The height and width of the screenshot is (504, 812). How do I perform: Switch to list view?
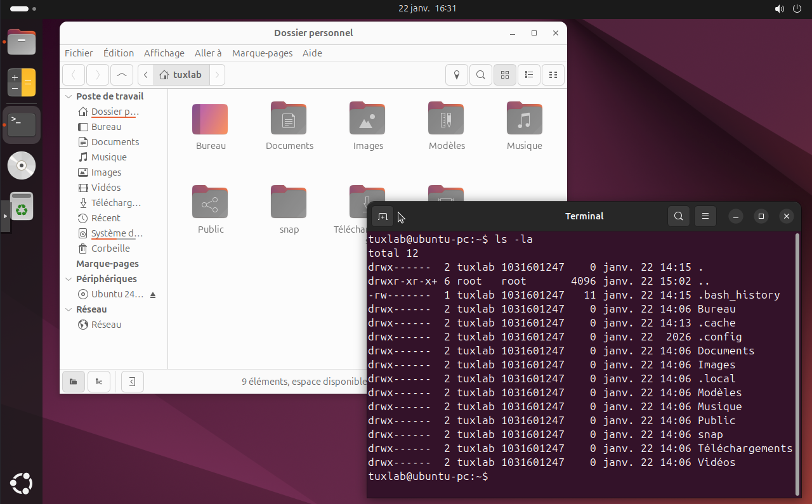pos(529,75)
